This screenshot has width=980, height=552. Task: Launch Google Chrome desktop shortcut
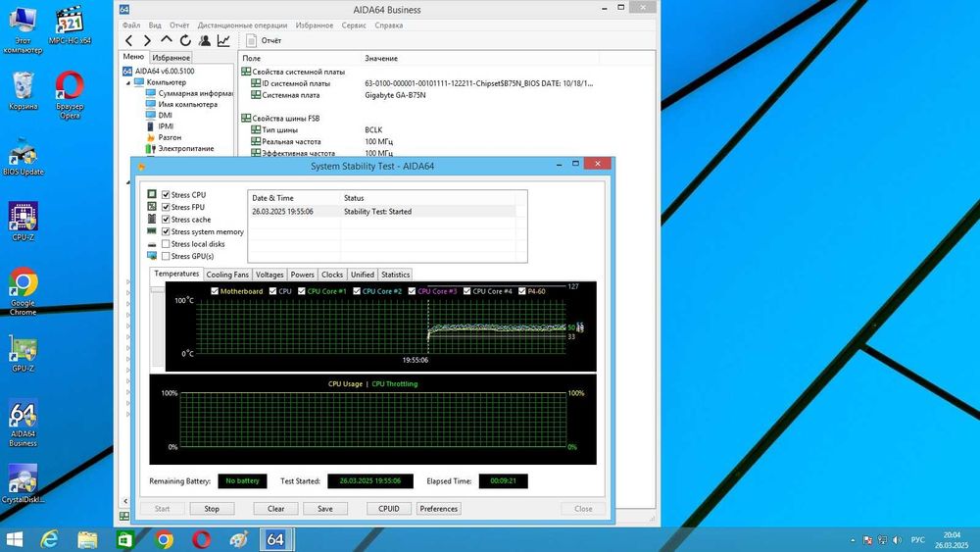(24, 291)
